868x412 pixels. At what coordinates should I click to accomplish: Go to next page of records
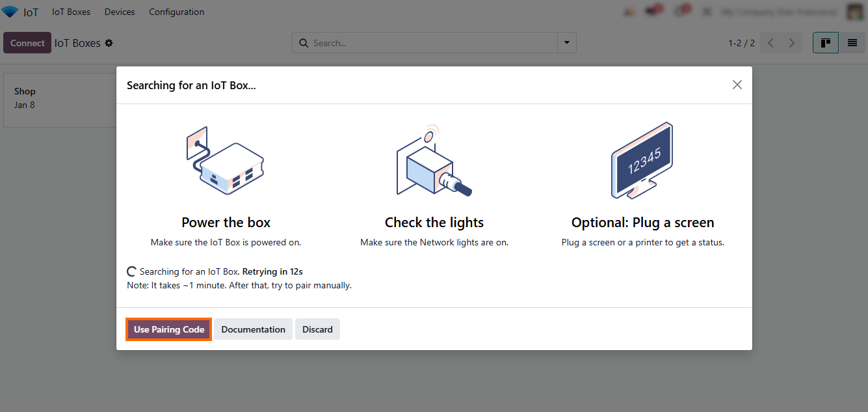pos(791,43)
